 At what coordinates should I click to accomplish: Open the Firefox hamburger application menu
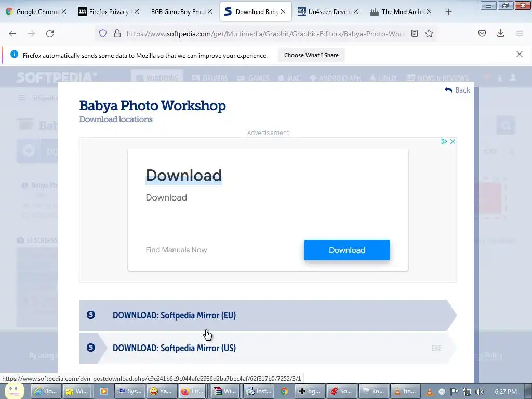(x=520, y=33)
